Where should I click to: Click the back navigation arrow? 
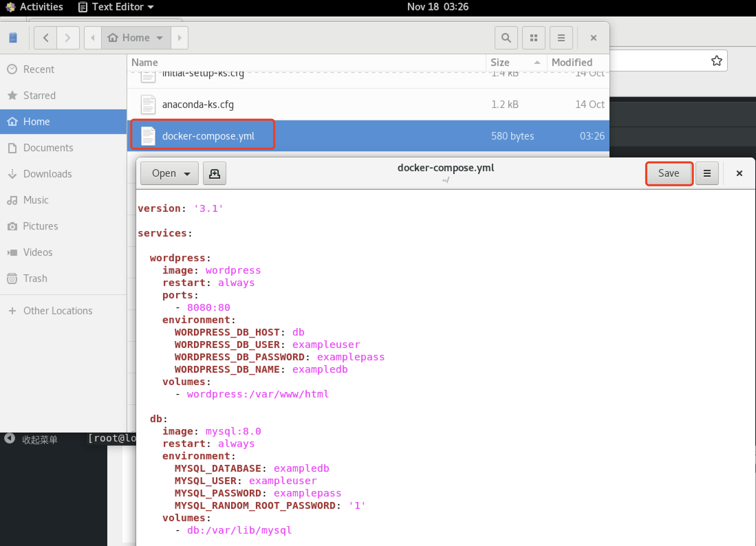pyautogui.click(x=45, y=37)
